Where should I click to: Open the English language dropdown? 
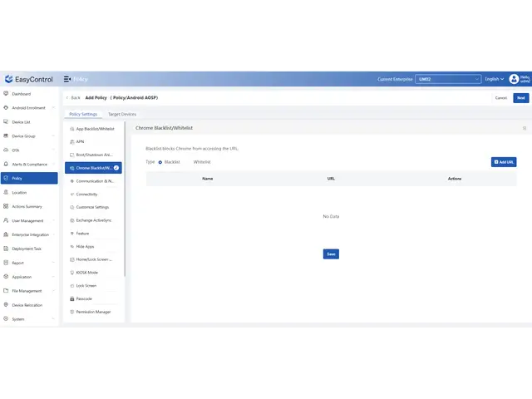tap(494, 79)
